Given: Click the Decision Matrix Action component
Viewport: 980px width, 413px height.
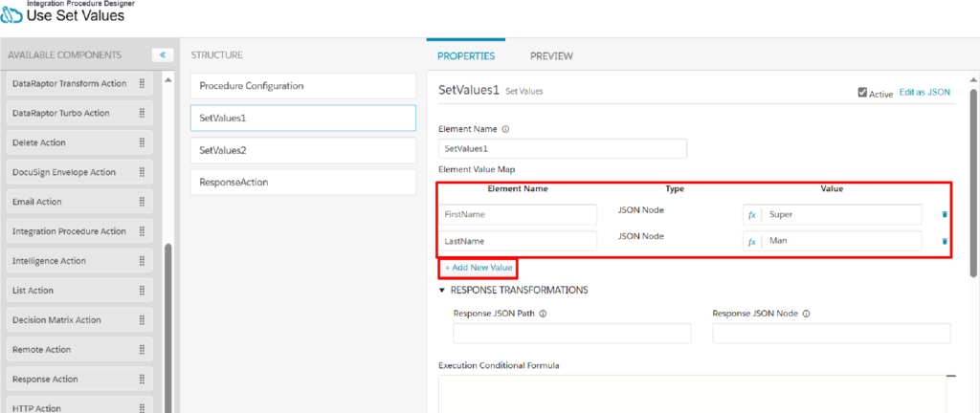Looking at the screenshot, I should [79, 320].
